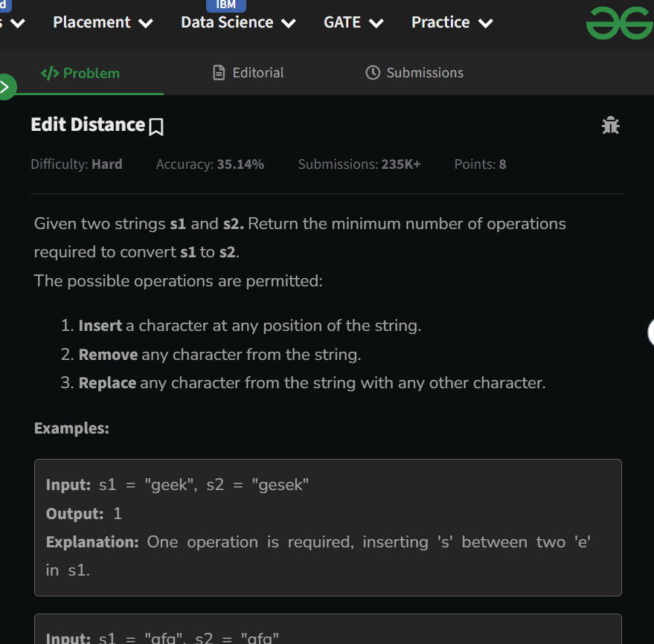Click the IBM badge above Data Science

tap(225, 5)
